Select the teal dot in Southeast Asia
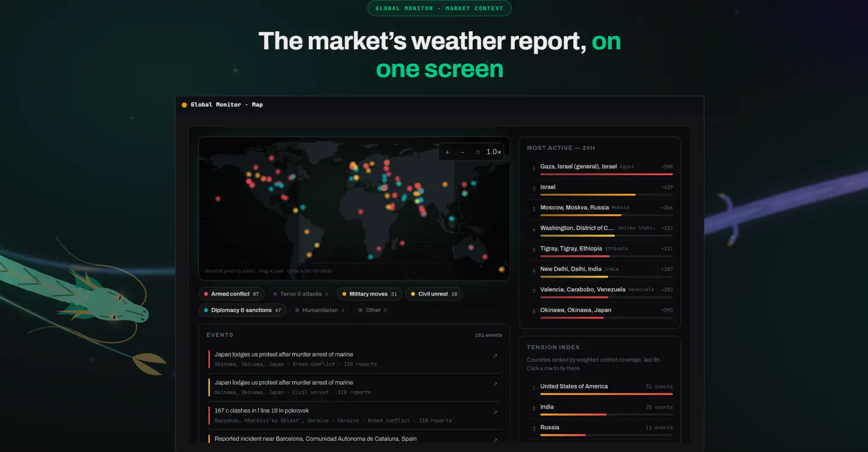The width and height of the screenshot is (868, 452). coord(451,218)
